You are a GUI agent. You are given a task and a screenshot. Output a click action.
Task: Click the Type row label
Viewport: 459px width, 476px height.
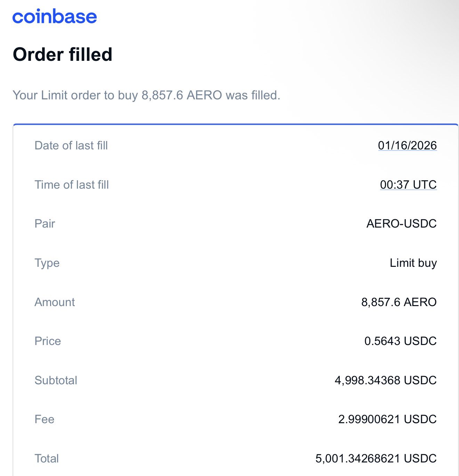click(x=47, y=263)
